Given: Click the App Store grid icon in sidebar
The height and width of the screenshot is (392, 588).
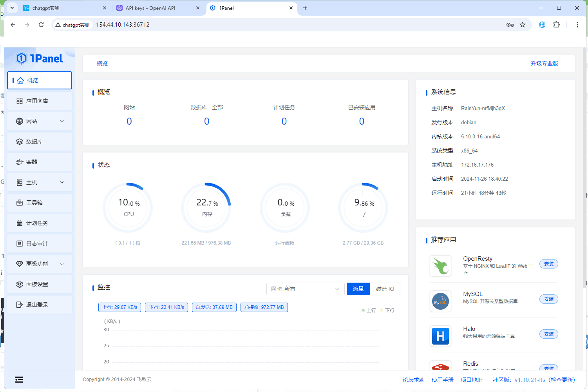Looking at the screenshot, I should click(20, 101).
